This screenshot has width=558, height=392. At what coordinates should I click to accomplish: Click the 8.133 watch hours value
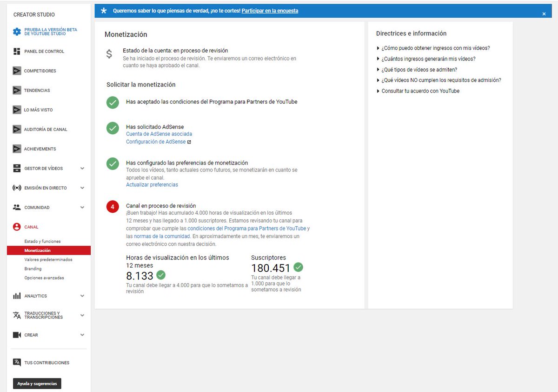139,276
